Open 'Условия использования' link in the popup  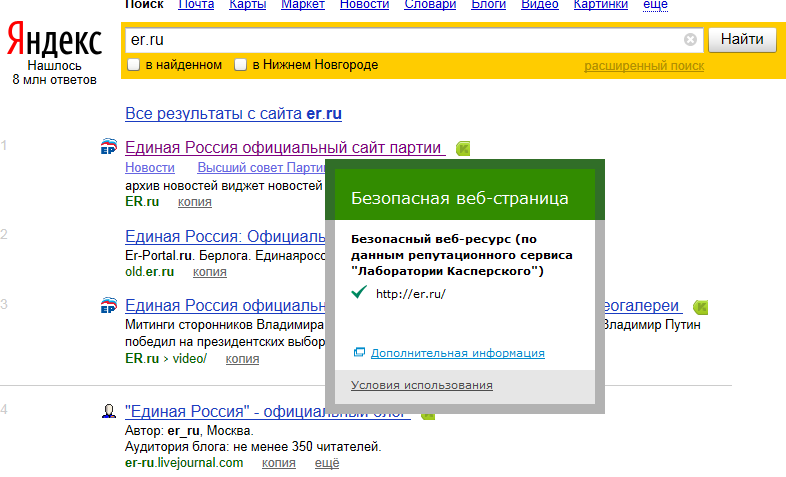(x=422, y=385)
